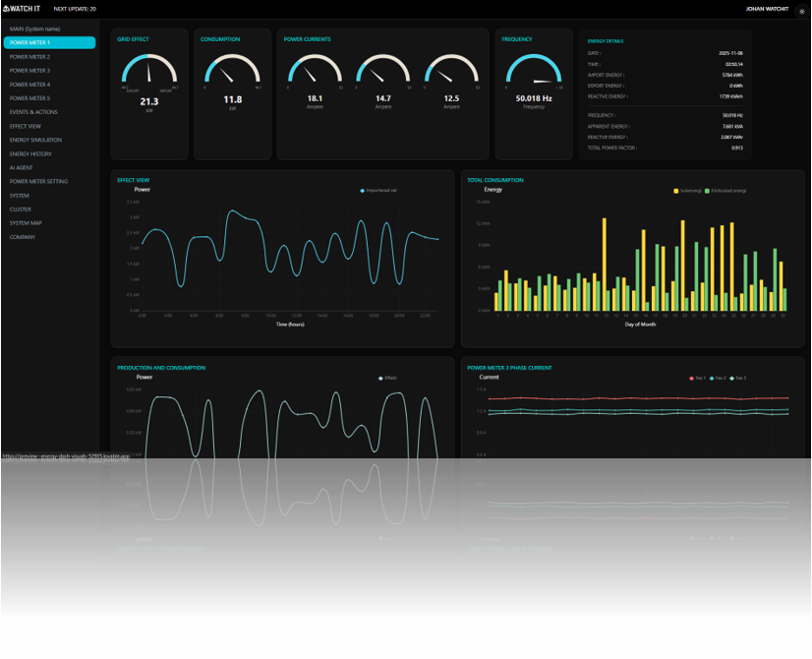This screenshot has width=812, height=659.
Task: Click the Frequency gauge dial
Action: coord(534,73)
